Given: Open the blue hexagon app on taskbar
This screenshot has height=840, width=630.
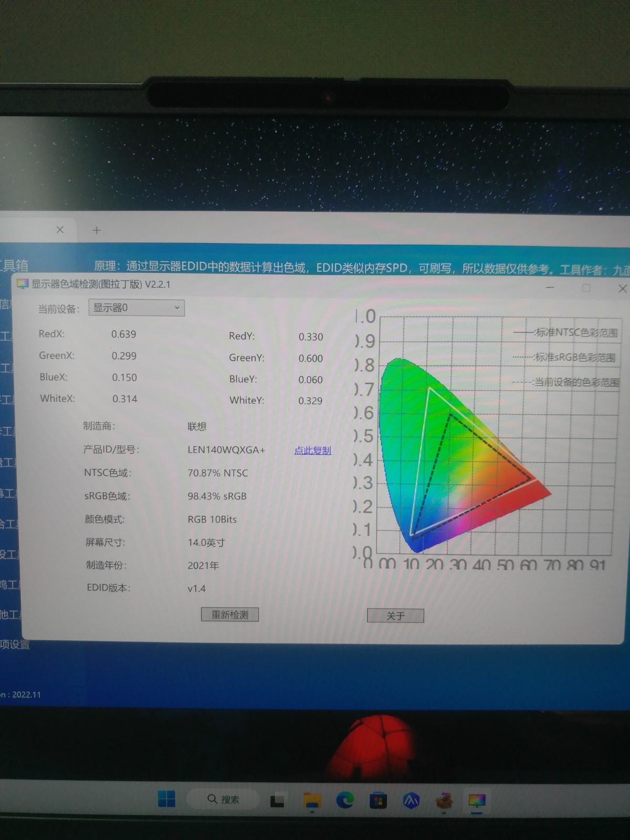Looking at the screenshot, I should pos(411,801).
